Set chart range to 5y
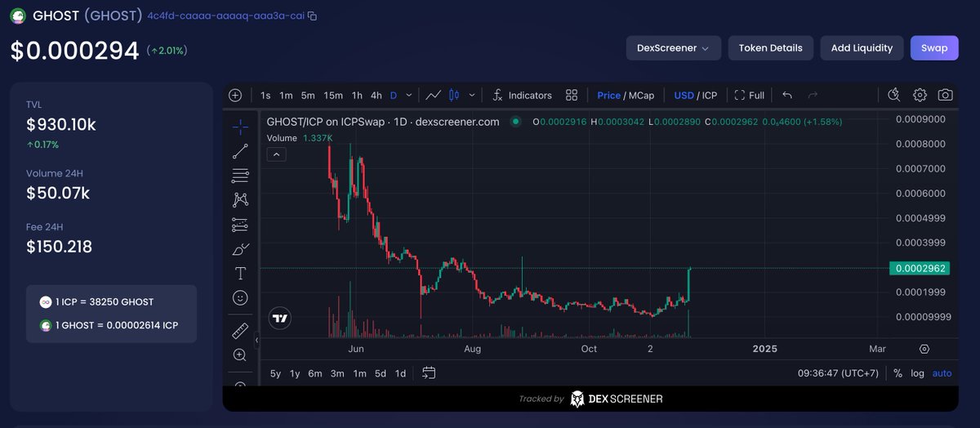This screenshot has width=980, height=428. click(275, 373)
